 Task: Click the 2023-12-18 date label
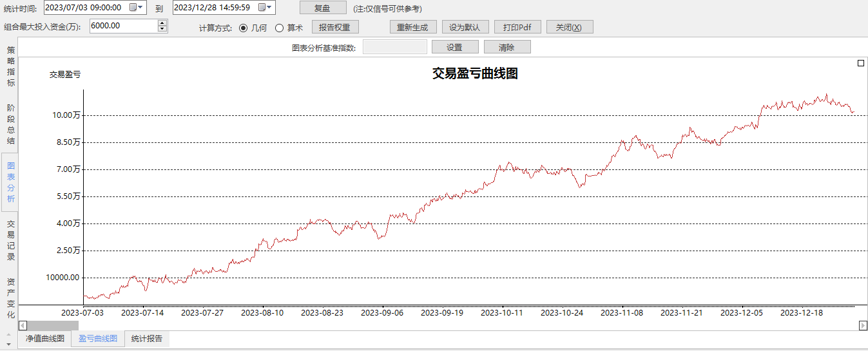pyautogui.click(x=802, y=313)
